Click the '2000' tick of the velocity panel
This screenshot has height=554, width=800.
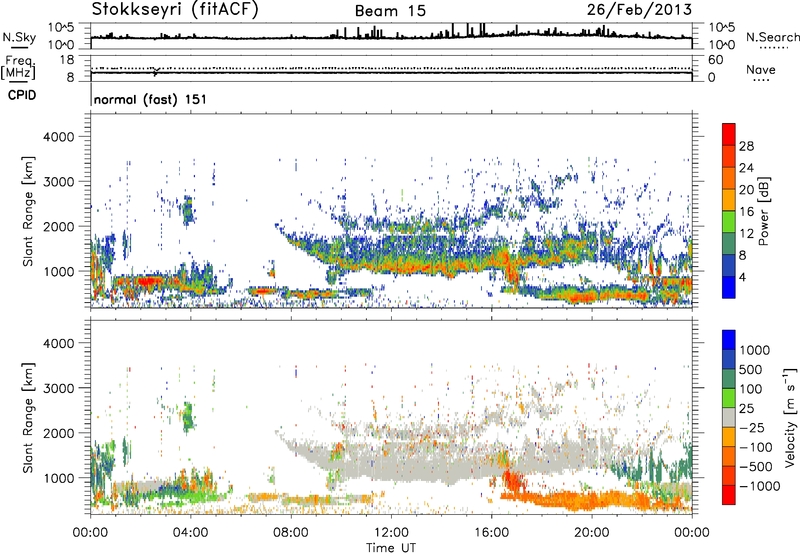pyautogui.click(x=58, y=433)
